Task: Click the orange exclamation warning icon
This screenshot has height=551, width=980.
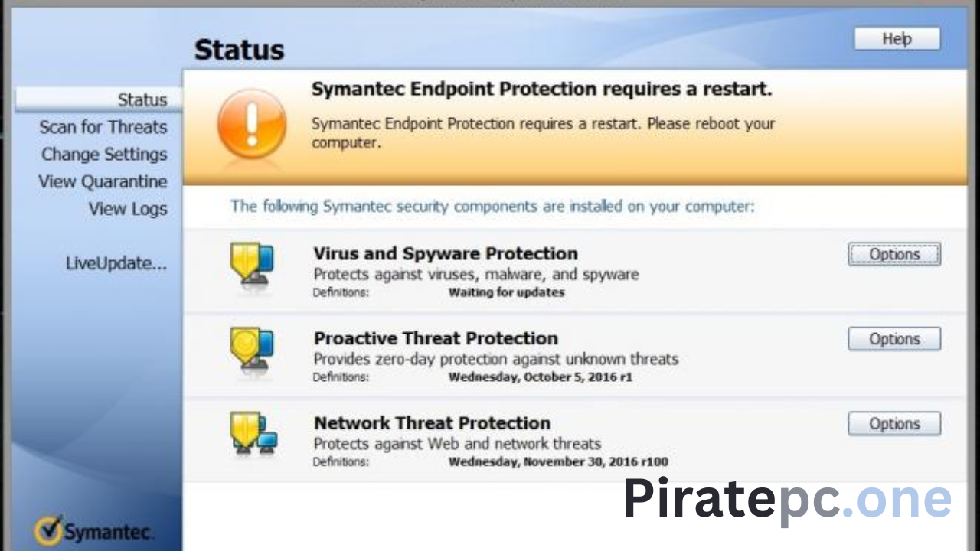Action: tap(252, 125)
